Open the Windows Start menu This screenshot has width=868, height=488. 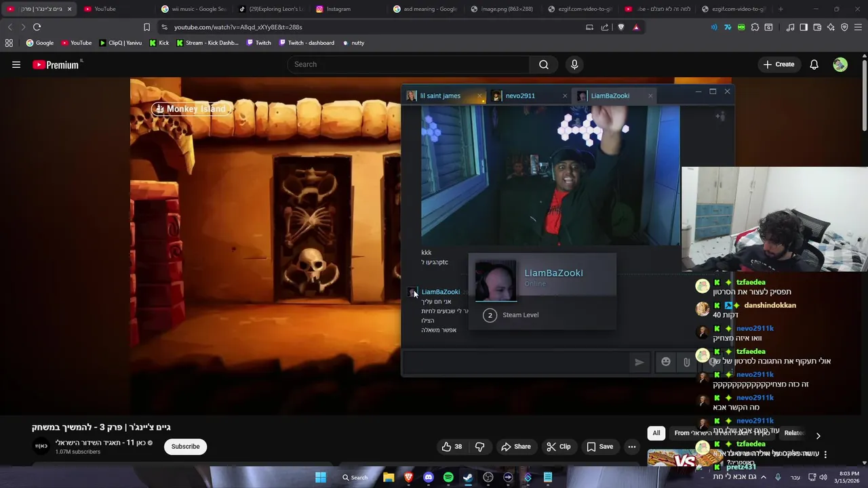point(321,477)
